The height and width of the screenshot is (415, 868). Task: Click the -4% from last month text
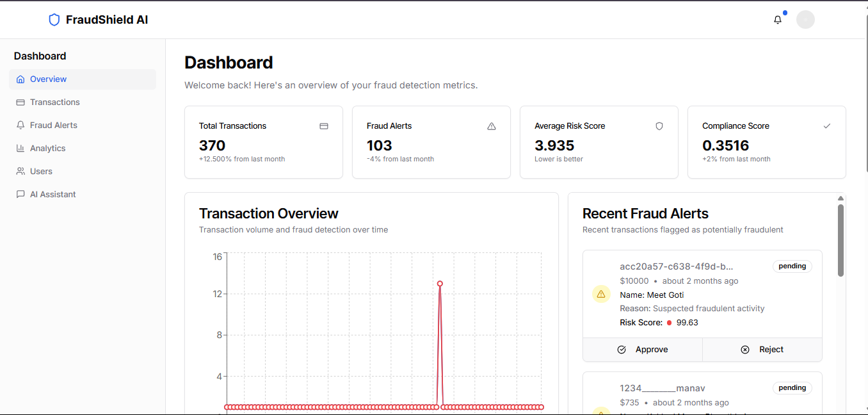coord(400,159)
